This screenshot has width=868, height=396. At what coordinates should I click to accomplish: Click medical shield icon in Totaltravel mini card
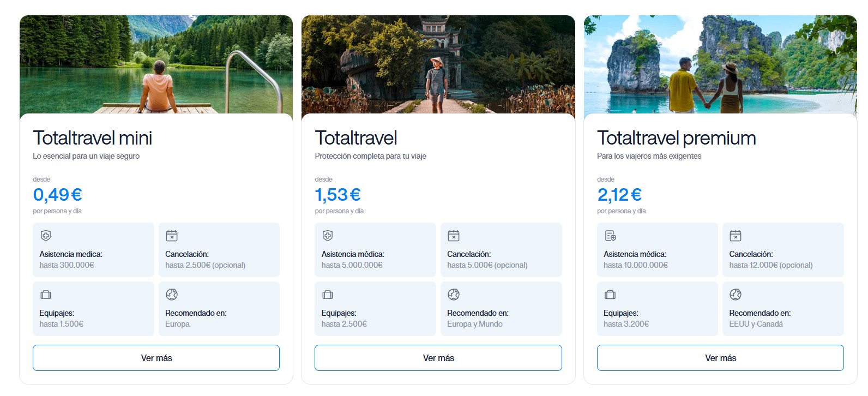(x=46, y=236)
